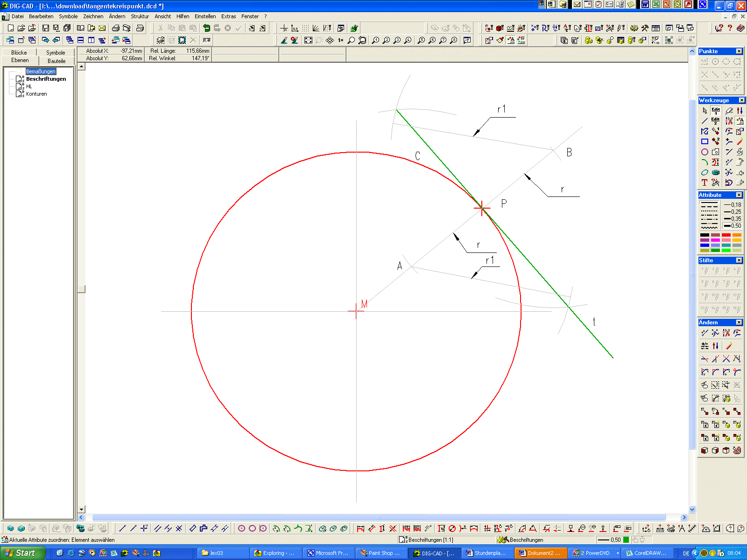Click the drawing scroll-up arrow

[82, 67]
